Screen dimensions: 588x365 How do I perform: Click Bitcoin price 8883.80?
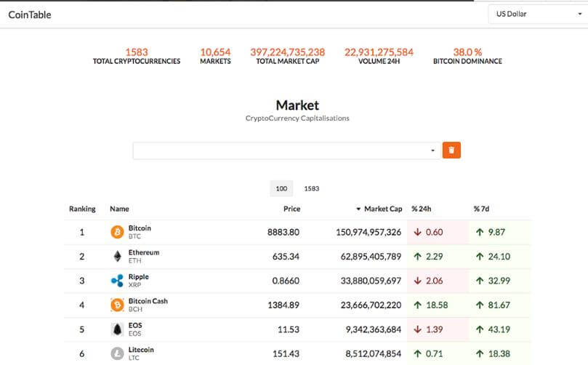click(x=283, y=232)
